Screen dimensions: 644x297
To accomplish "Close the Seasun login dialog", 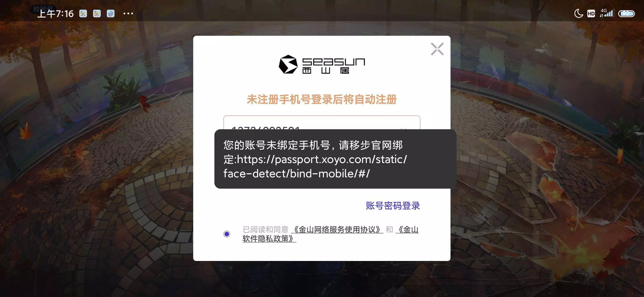I will [x=437, y=49].
